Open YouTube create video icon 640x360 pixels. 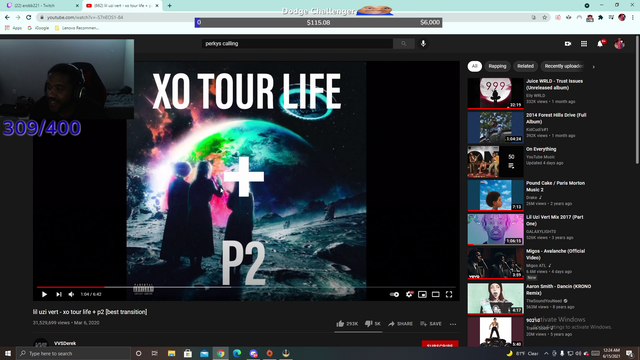point(568,44)
